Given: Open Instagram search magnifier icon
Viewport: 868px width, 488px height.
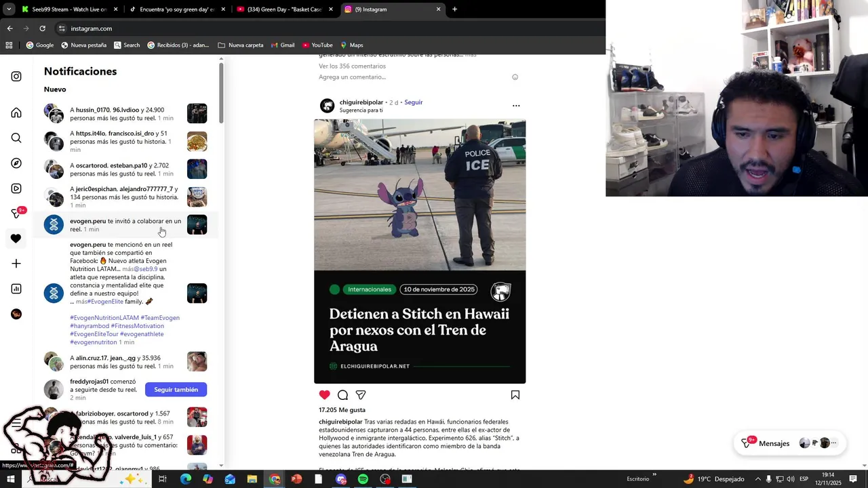Looking at the screenshot, I should pyautogui.click(x=16, y=138).
